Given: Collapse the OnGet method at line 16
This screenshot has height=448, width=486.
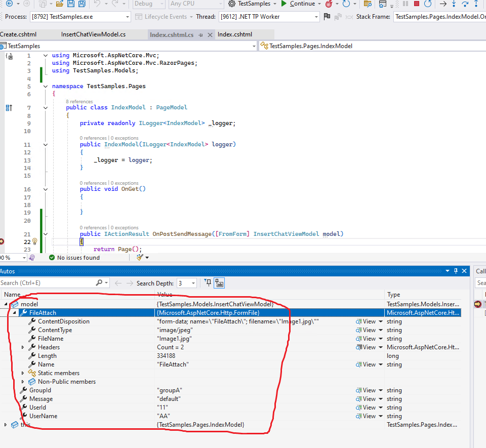Looking at the screenshot, I should 46,189.
